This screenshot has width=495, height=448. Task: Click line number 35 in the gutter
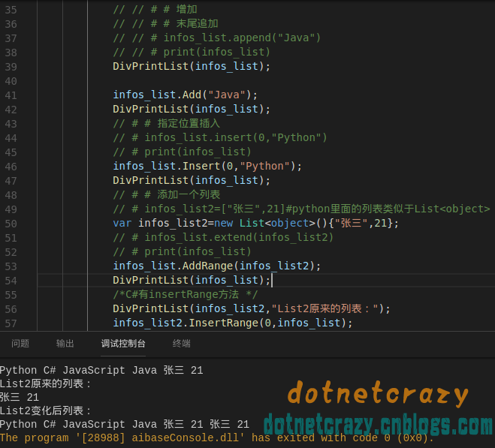click(x=11, y=10)
